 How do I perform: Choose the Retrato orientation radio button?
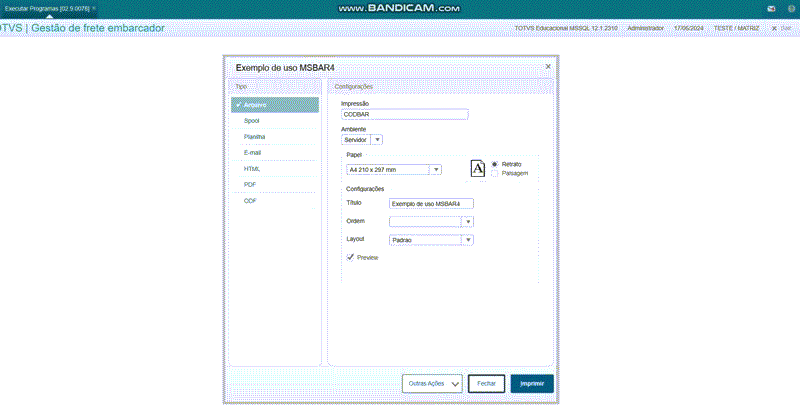point(494,164)
